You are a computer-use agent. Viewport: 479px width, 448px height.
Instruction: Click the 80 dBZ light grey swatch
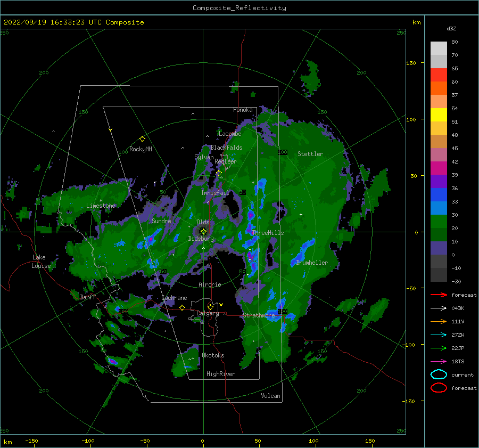pyautogui.click(x=439, y=48)
